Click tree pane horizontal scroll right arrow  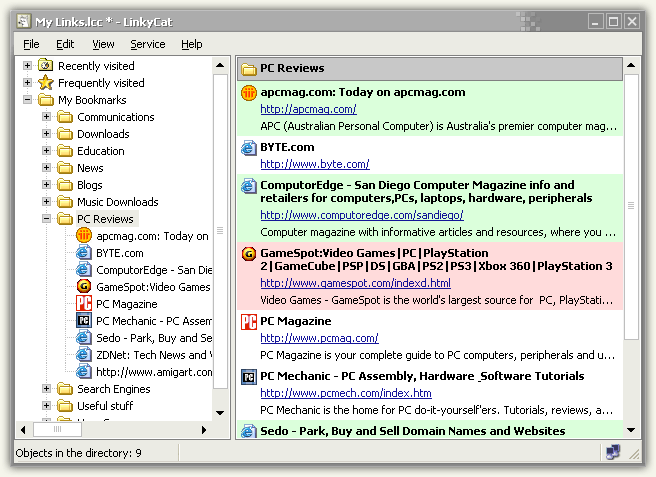(x=204, y=430)
